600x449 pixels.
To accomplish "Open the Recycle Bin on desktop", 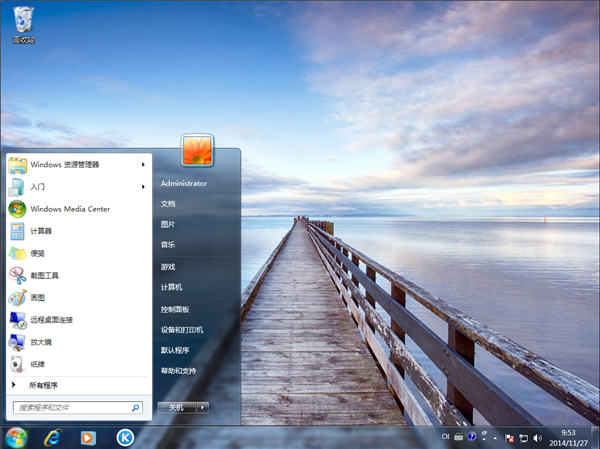I will 22,22.
